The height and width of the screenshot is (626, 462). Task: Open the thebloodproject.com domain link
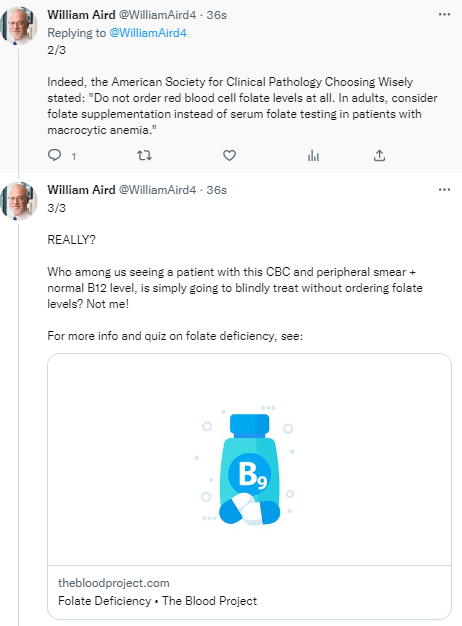[x=114, y=583]
